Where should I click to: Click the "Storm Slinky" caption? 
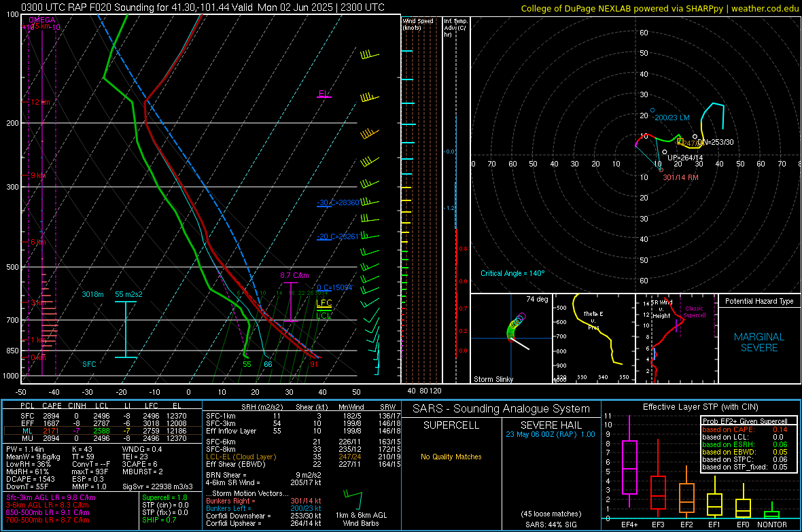pos(493,379)
